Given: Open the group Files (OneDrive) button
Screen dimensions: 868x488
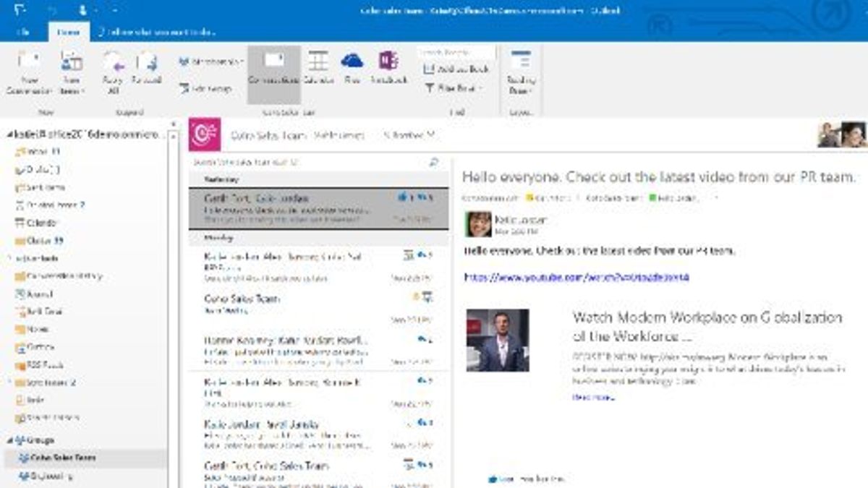Looking at the screenshot, I should point(352,69).
